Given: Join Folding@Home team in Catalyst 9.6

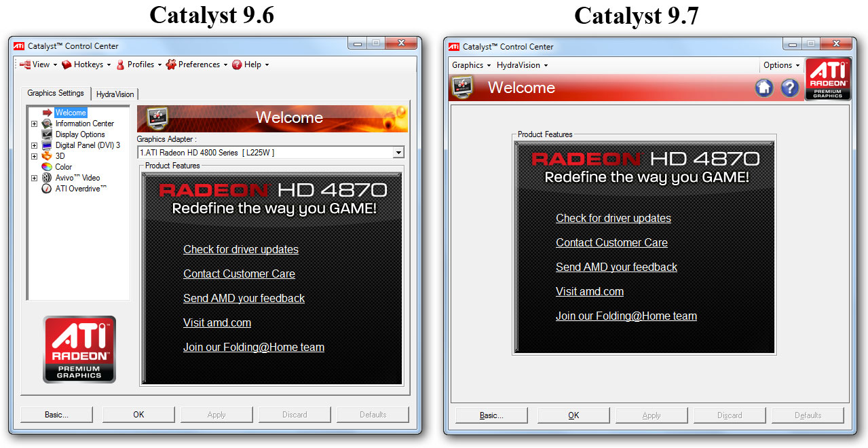Looking at the screenshot, I should tap(254, 347).
